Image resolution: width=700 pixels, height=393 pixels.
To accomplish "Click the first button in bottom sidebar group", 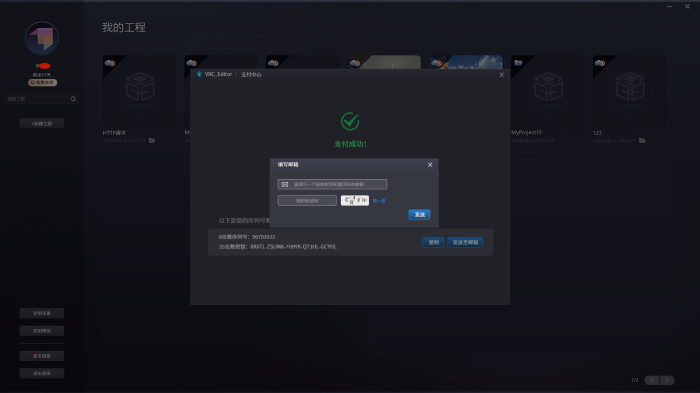I will coord(42,314).
